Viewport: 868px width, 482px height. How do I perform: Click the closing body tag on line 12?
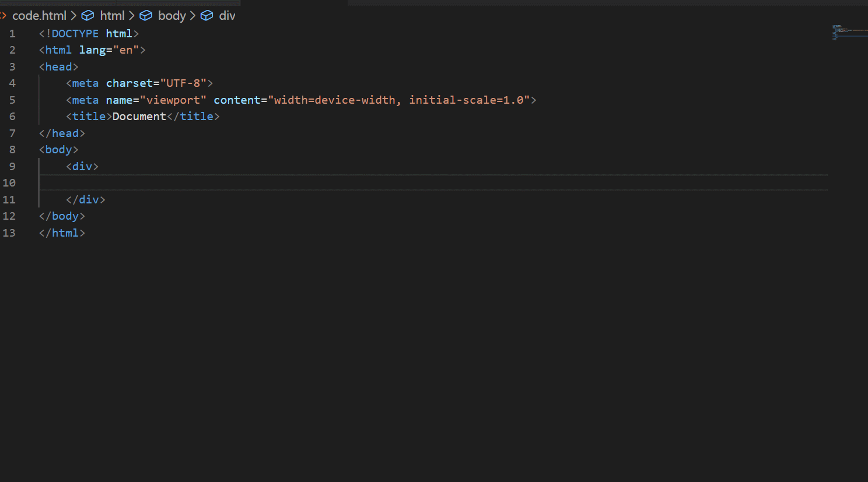click(61, 216)
